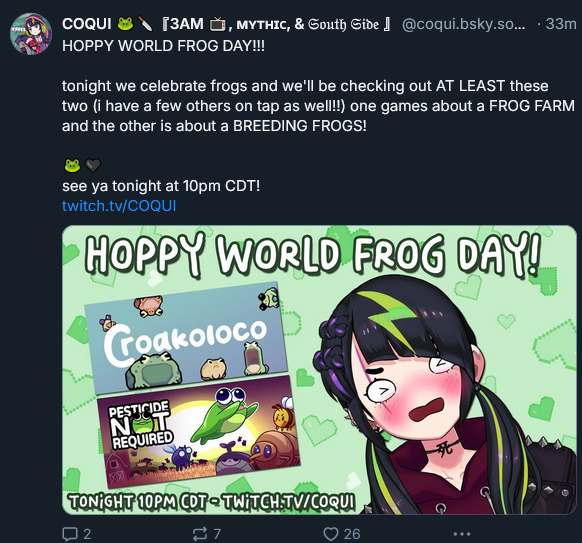582x543 pixels.
Task: Click the 'see ya tonight at 10pm CDT' text
Action: point(161,186)
